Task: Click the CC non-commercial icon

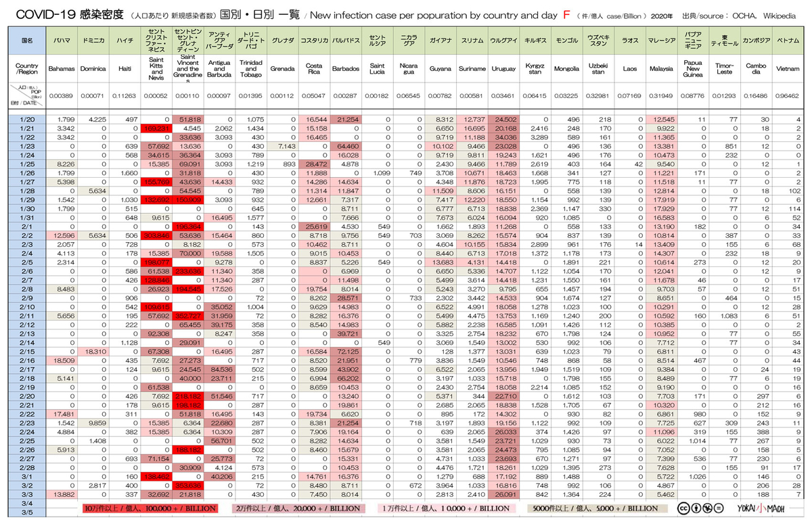Action: (708, 508)
